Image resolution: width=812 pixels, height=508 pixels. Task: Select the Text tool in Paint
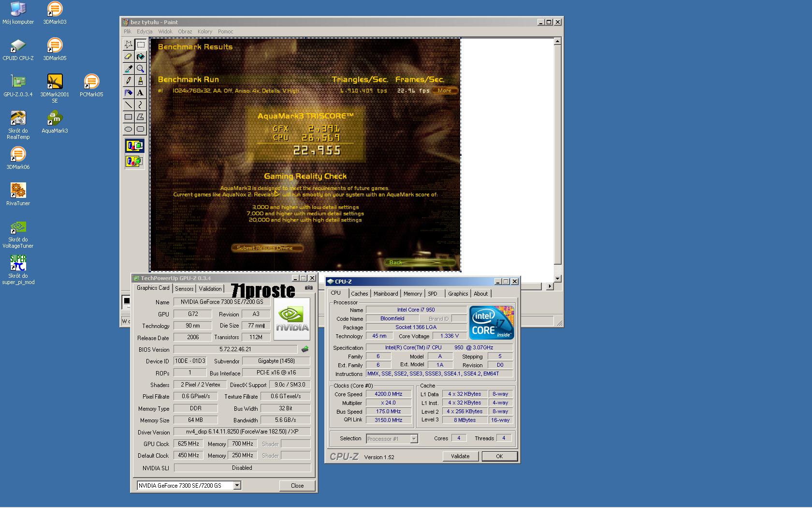(140, 92)
